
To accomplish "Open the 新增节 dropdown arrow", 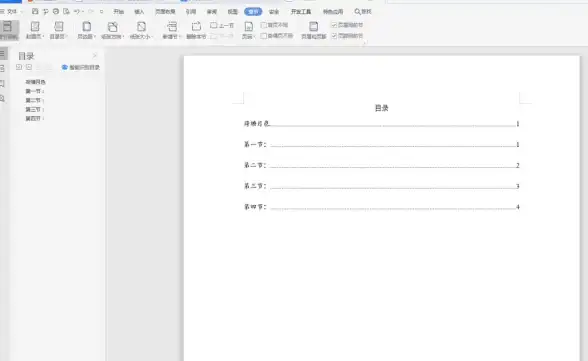I will click(180, 36).
